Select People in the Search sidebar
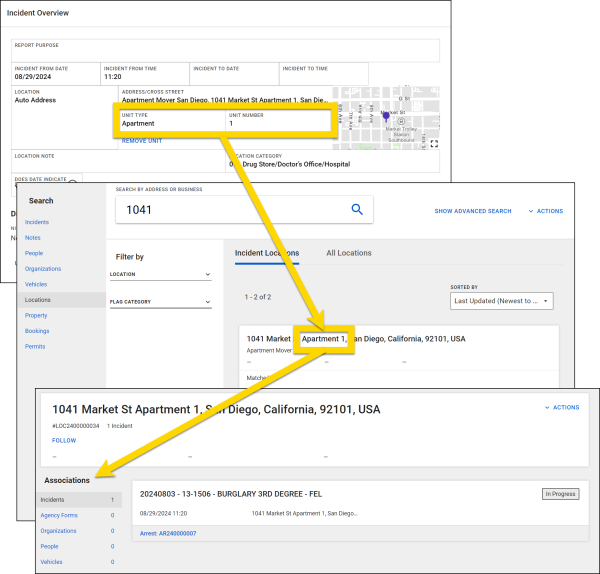Viewport: 600px width, 574px height. pos(36,253)
